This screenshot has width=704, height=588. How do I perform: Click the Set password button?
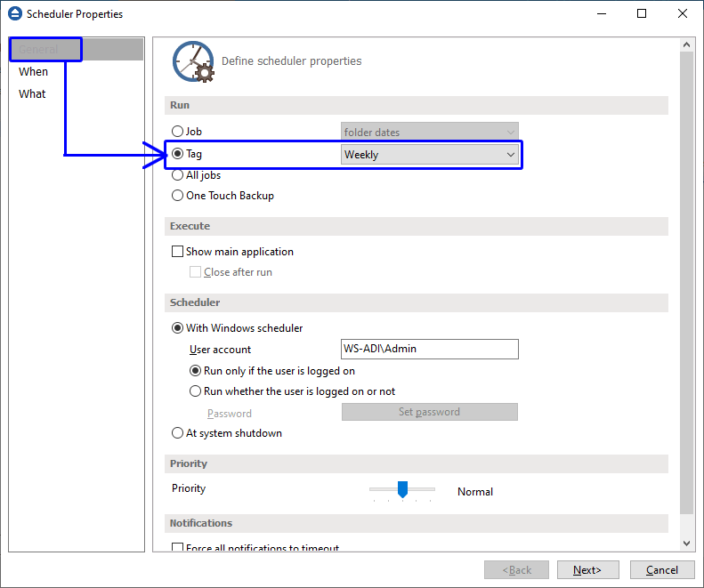click(430, 412)
